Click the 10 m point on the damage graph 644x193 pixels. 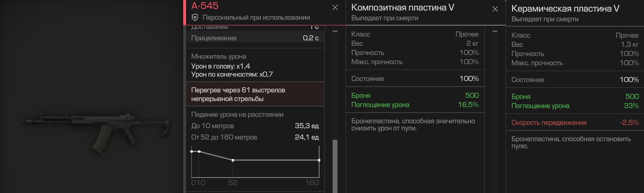point(199,151)
